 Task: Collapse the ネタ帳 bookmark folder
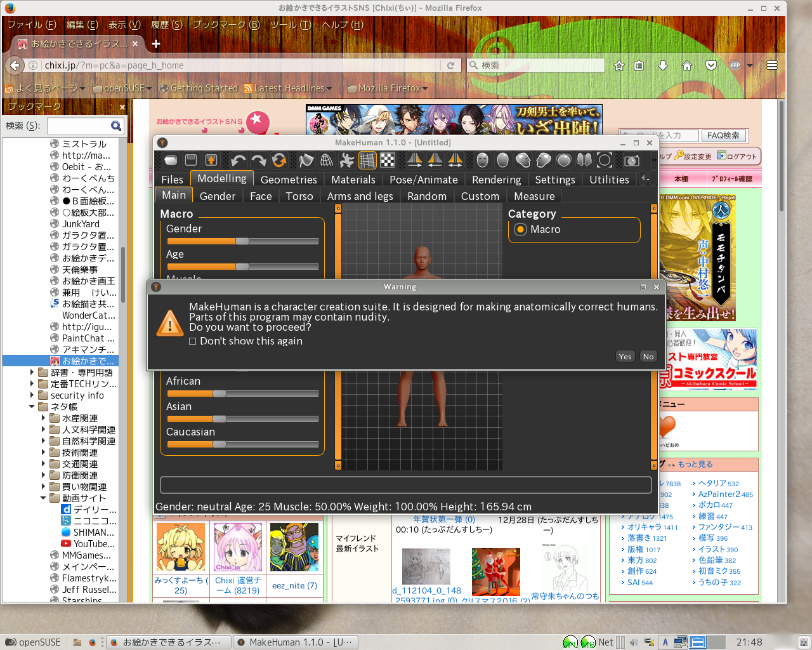pos(32,407)
